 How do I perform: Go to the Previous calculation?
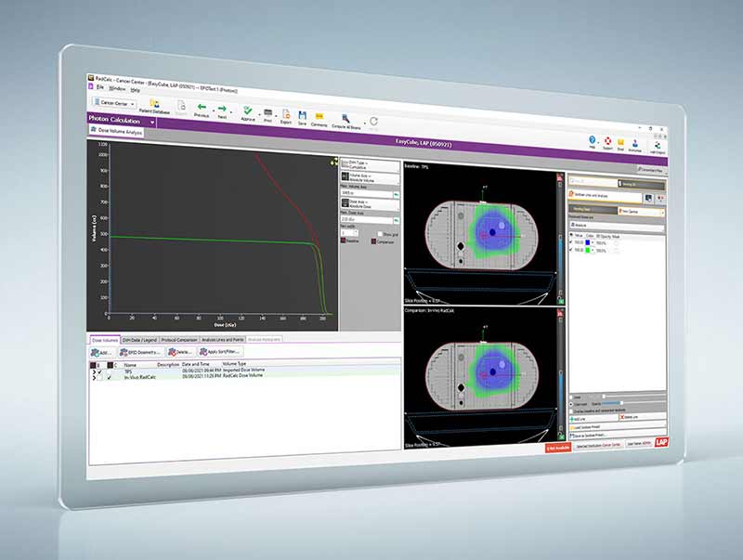click(x=202, y=111)
